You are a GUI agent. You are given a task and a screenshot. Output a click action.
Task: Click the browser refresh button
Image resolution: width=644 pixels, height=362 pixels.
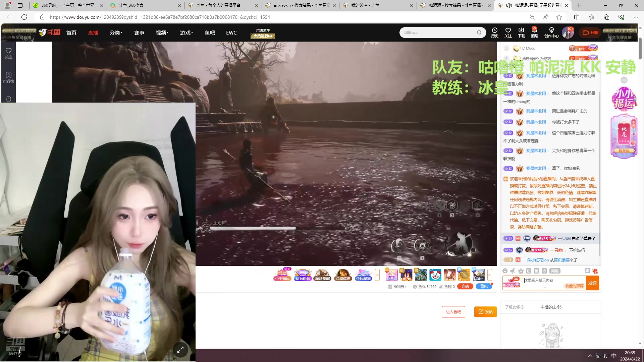24,17
